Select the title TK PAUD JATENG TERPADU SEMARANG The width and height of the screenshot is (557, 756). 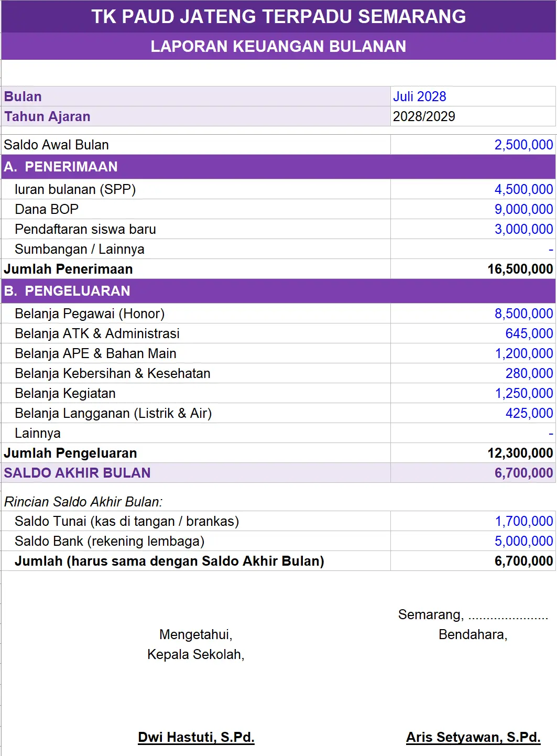[x=278, y=16]
